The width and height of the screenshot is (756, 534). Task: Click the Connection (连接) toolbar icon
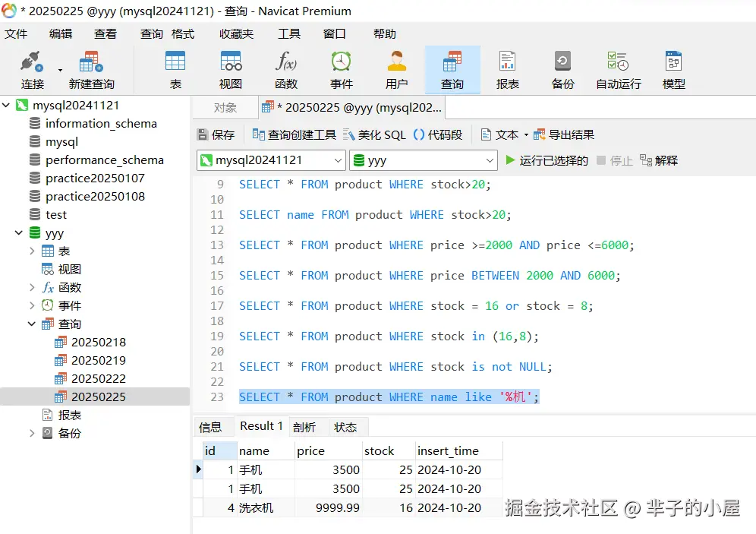click(x=33, y=71)
